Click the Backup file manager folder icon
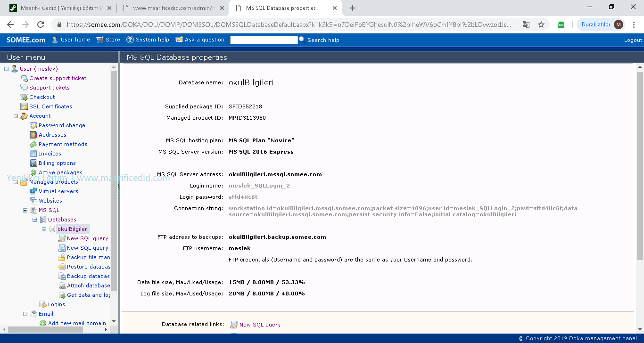The height and width of the screenshot is (343, 644). tap(62, 257)
